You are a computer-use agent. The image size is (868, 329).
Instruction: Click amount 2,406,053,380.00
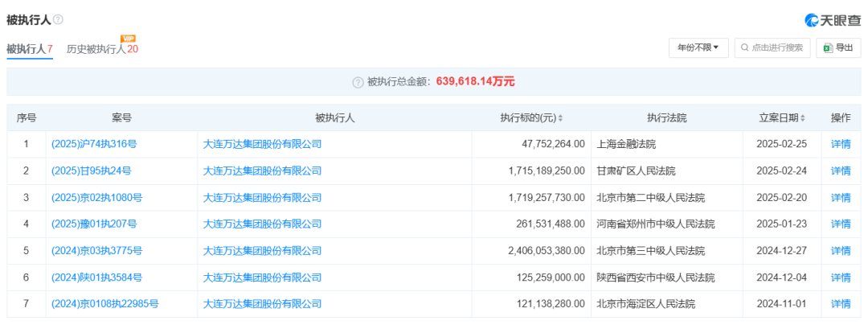coord(547,250)
